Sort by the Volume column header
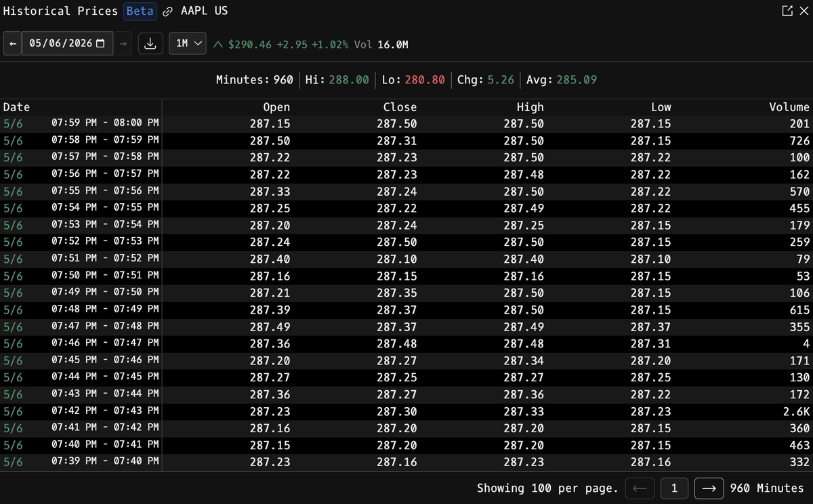 tap(789, 107)
